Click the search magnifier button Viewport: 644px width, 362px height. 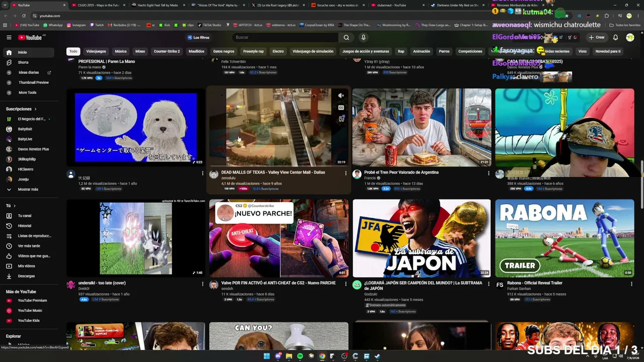tap(346, 37)
